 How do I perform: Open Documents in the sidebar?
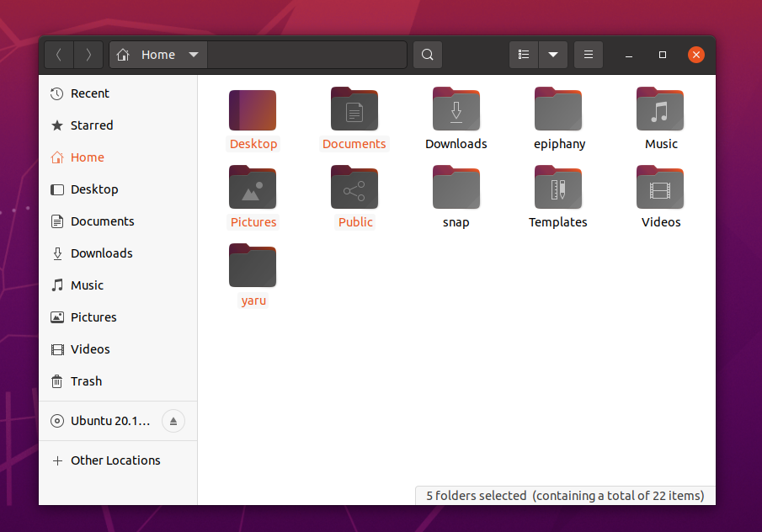pos(118,221)
